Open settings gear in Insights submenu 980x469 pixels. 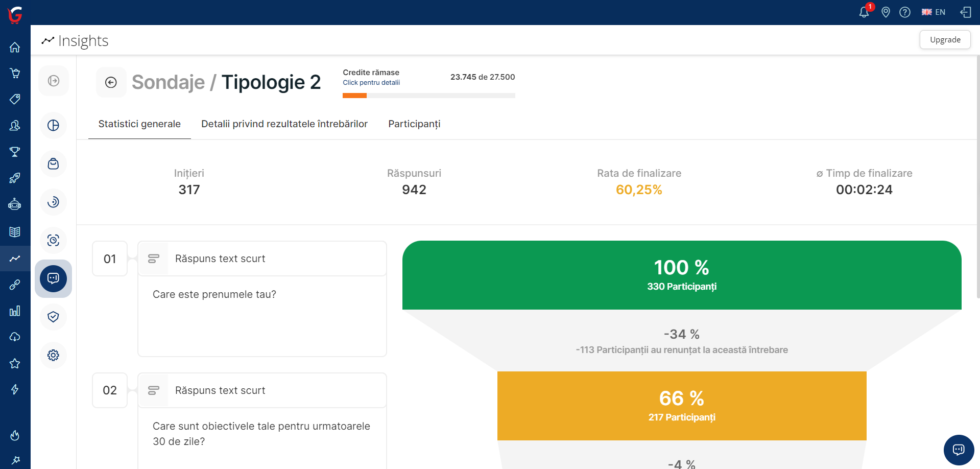coord(53,355)
